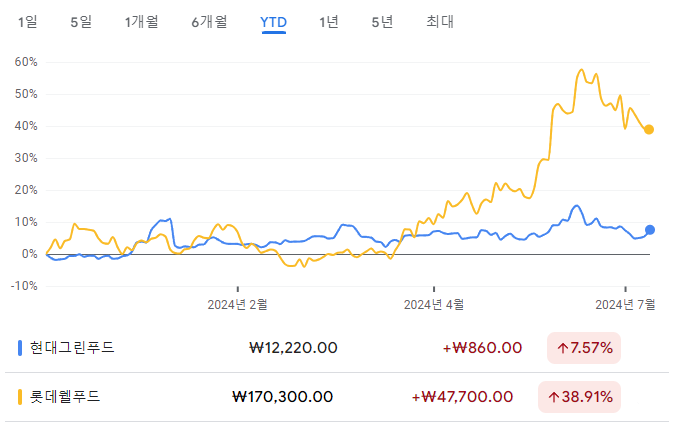Image resolution: width=684 pixels, height=430 pixels.
Task: Click the 2024년 2월 axis label
Action: [x=237, y=304]
